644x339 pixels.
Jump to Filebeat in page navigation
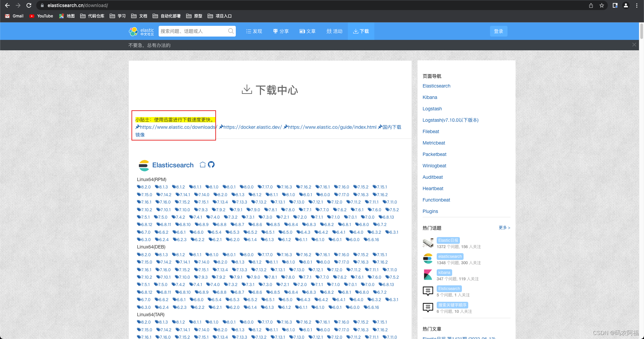pyautogui.click(x=431, y=131)
